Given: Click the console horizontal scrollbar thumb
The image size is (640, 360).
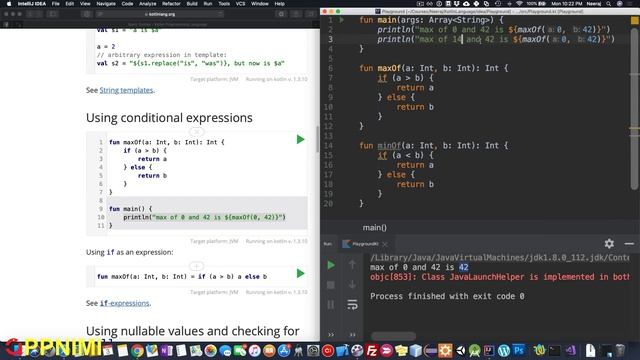Looking at the screenshot, I should tap(393, 336).
